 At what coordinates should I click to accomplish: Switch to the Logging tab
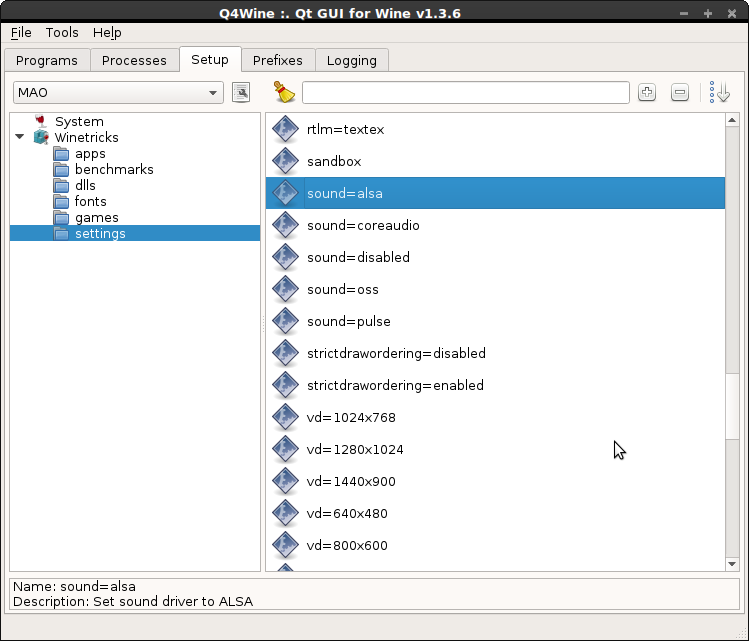[352, 60]
